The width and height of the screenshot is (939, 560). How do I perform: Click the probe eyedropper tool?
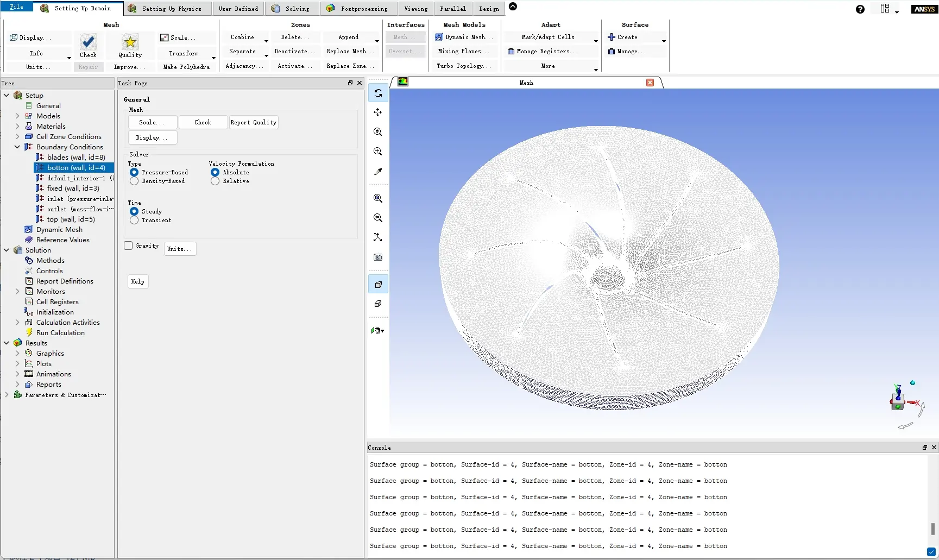378,172
